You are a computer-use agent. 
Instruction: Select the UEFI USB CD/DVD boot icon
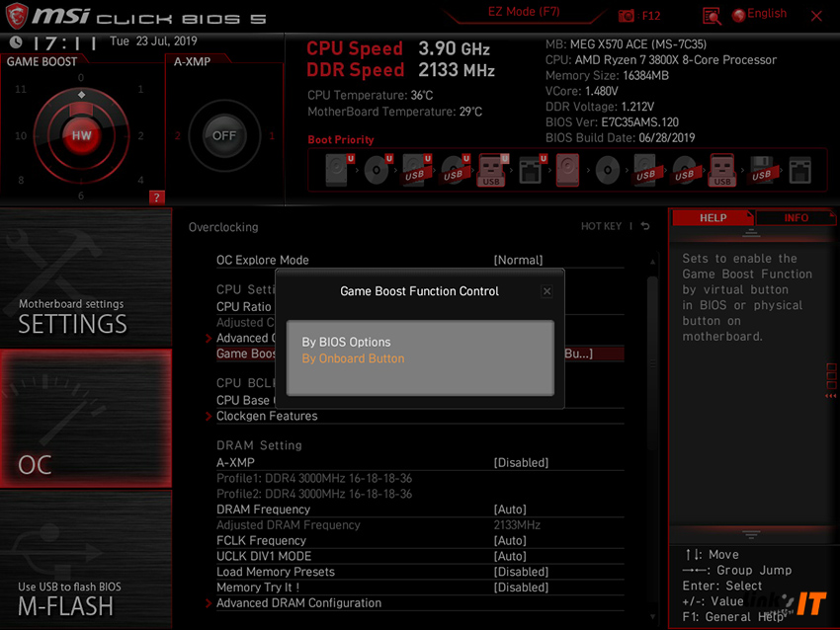click(x=456, y=170)
